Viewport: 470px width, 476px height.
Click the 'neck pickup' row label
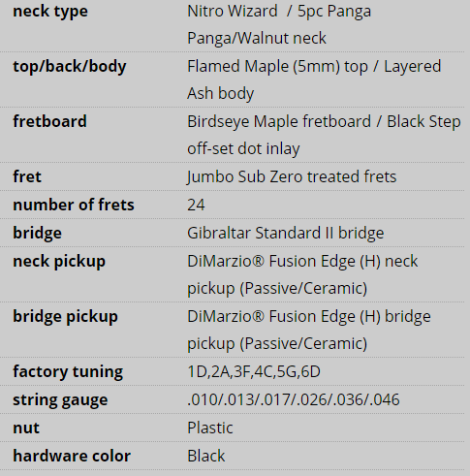(59, 262)
